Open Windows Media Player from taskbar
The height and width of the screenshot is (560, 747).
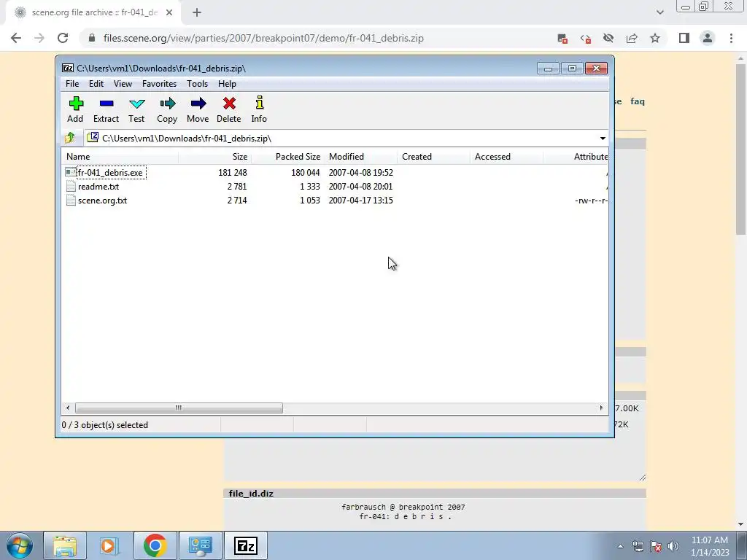click(x=109, y=545)
